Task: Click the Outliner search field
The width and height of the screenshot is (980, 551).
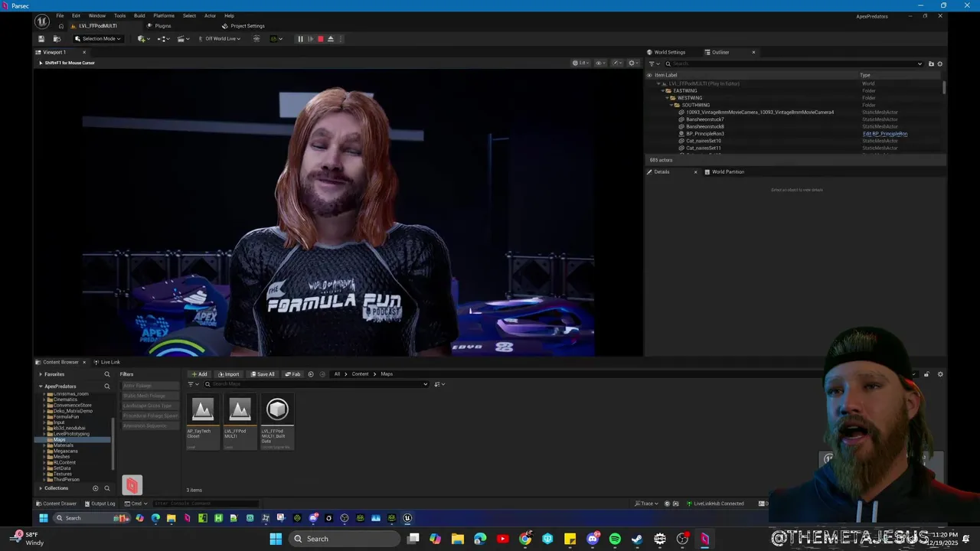Action: [793, 64]
